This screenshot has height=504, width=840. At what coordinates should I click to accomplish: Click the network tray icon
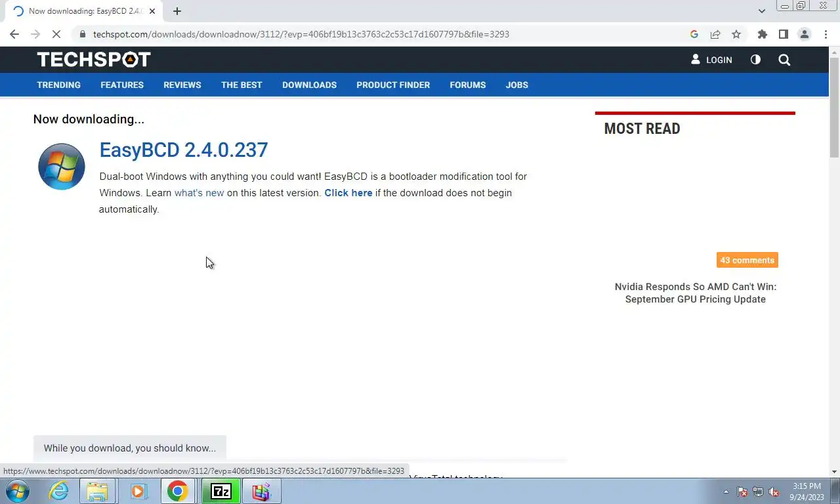coord(758,492)
